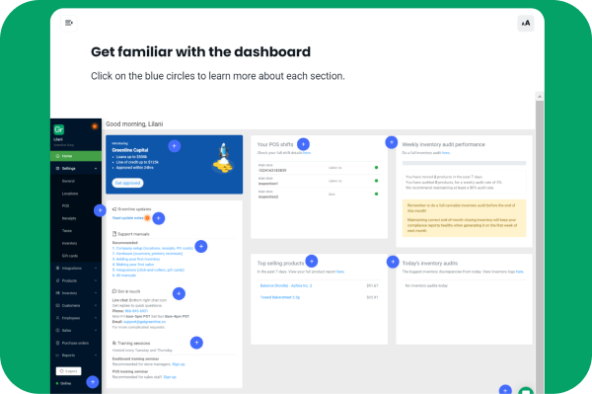Image resolution: width=592 pixels, height=394 pixels.
Task: Open the Tweed Bakerstreet 3.5g product link
Action: pyautogui.click(x=280, y=297)
